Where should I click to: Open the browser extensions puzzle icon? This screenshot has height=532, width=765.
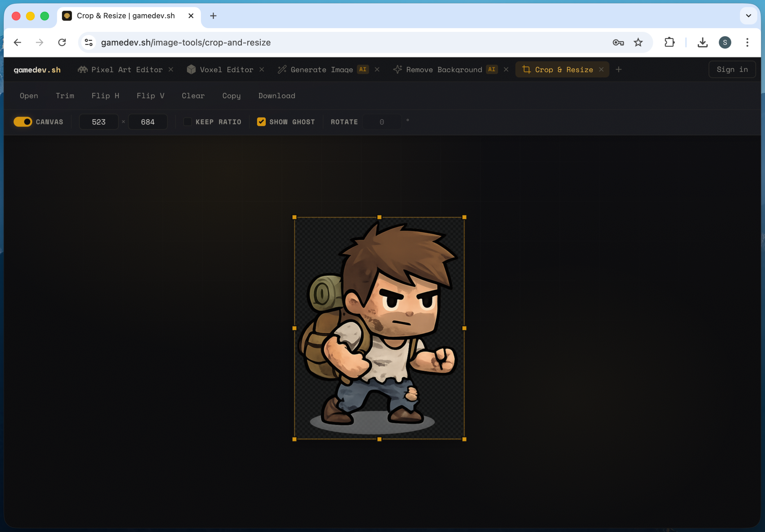tap(670, 42)
